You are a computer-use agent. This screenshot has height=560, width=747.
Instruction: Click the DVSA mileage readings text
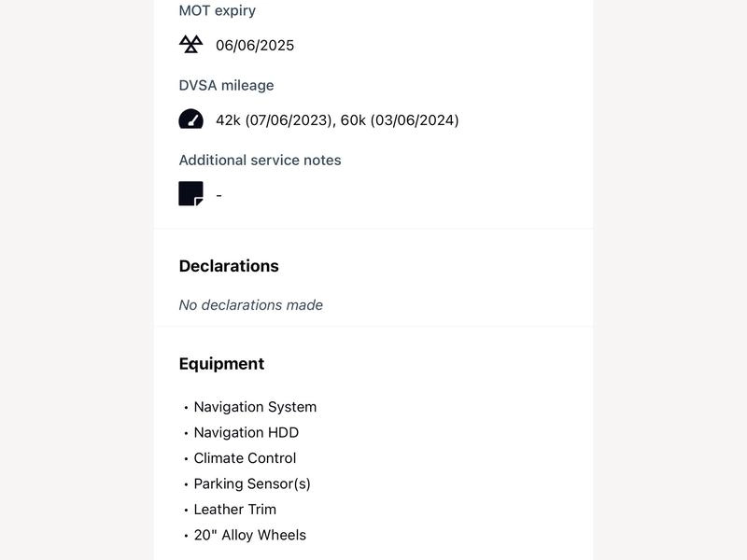click(x=337, y=120)
